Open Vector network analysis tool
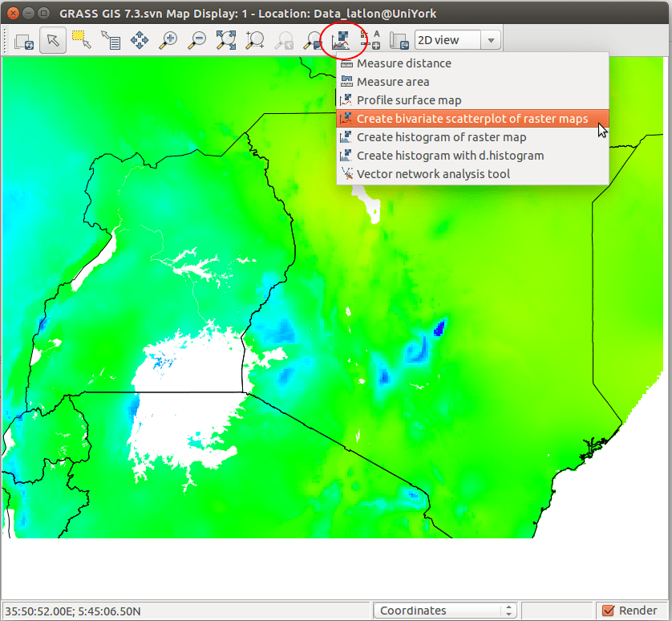 point(472,174)
